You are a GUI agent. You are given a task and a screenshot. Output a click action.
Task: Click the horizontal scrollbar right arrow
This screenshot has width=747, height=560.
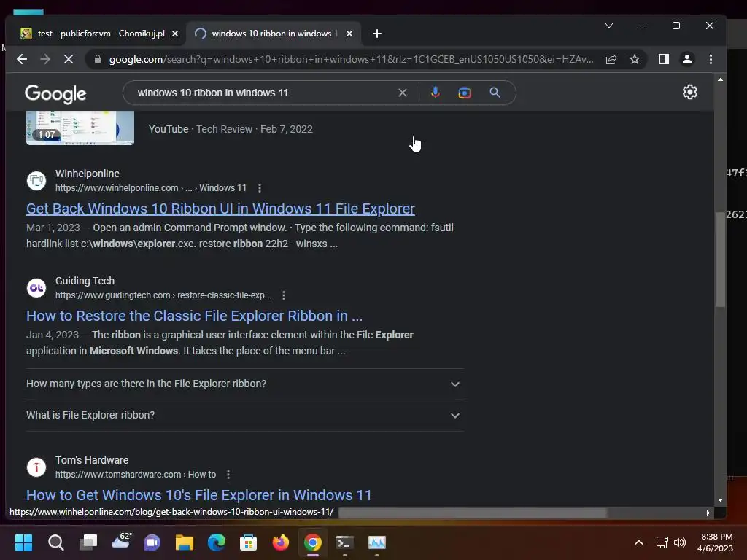pyautogui.click(x=708, y=513)
